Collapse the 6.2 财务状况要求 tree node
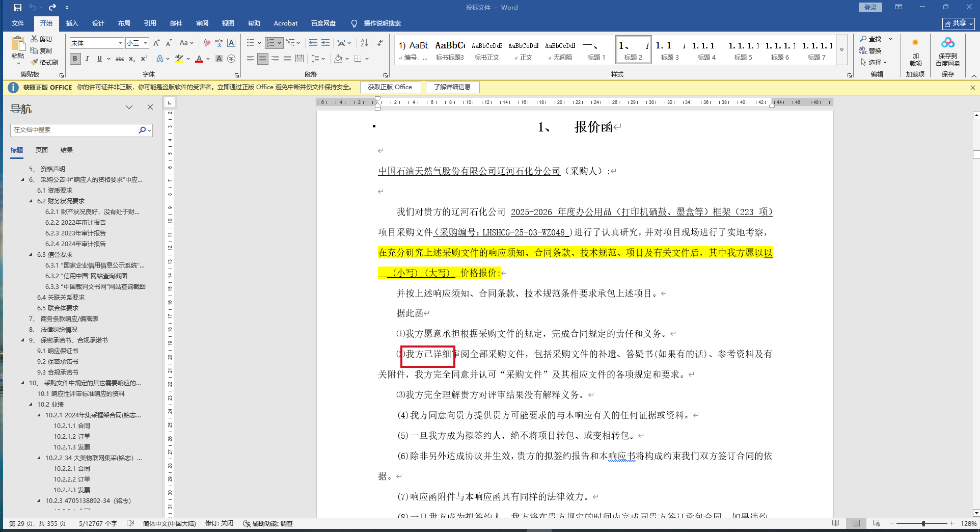 pyautogui.click(x=31, y=201)
